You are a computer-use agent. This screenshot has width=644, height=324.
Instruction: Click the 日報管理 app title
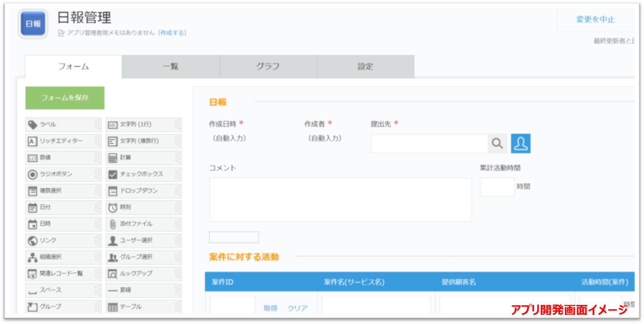click(84, 17)
